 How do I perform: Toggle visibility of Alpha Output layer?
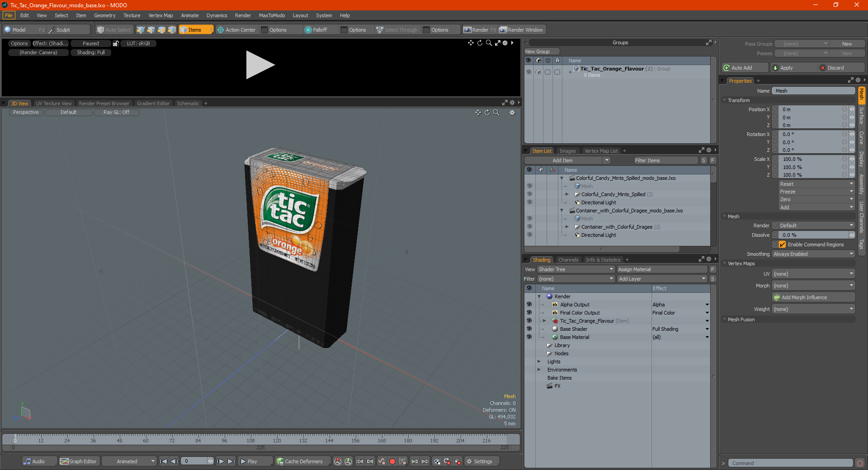click(529, 305)
